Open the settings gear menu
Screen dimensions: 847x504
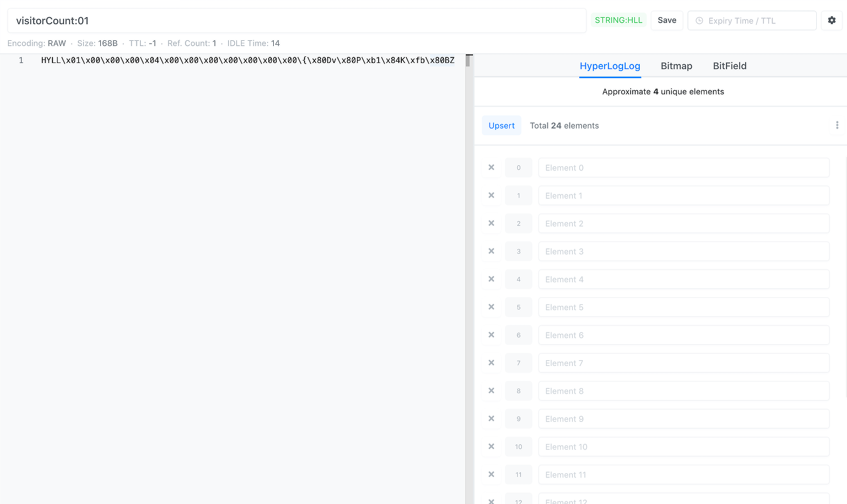point(832,21)
